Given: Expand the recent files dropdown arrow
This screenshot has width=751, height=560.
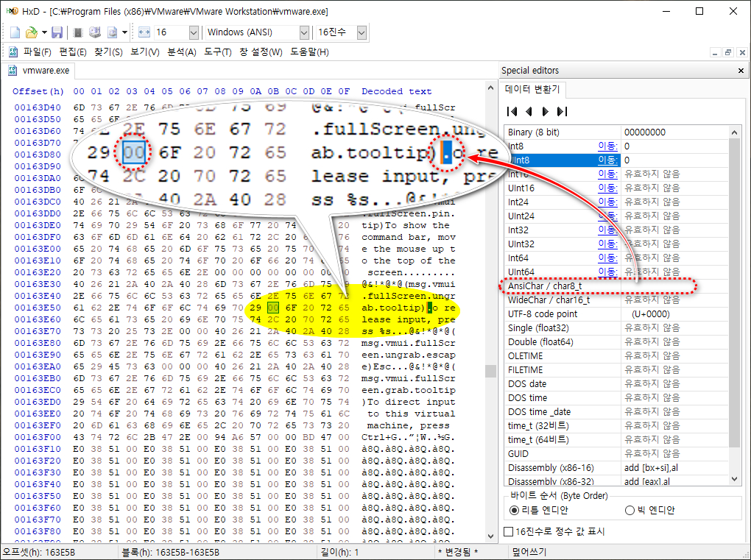Looking at the screenshot, I should point(44,32).
